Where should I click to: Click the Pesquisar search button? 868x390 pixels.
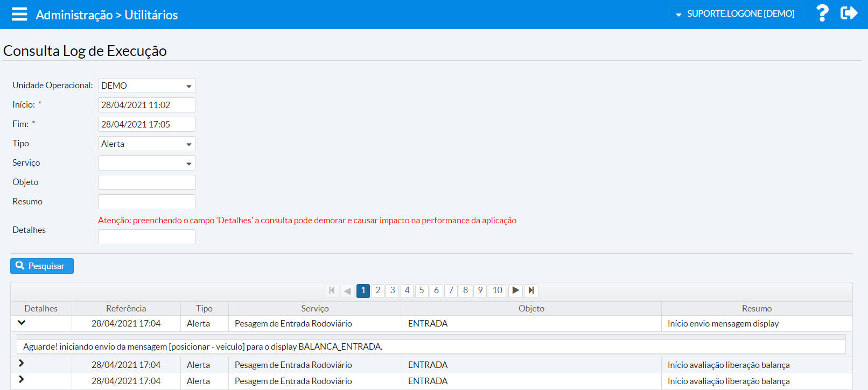(42, 266)
